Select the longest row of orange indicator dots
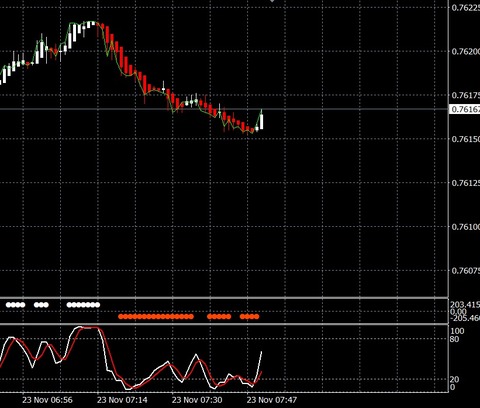The image size is (480, 408). coord(156,317)
